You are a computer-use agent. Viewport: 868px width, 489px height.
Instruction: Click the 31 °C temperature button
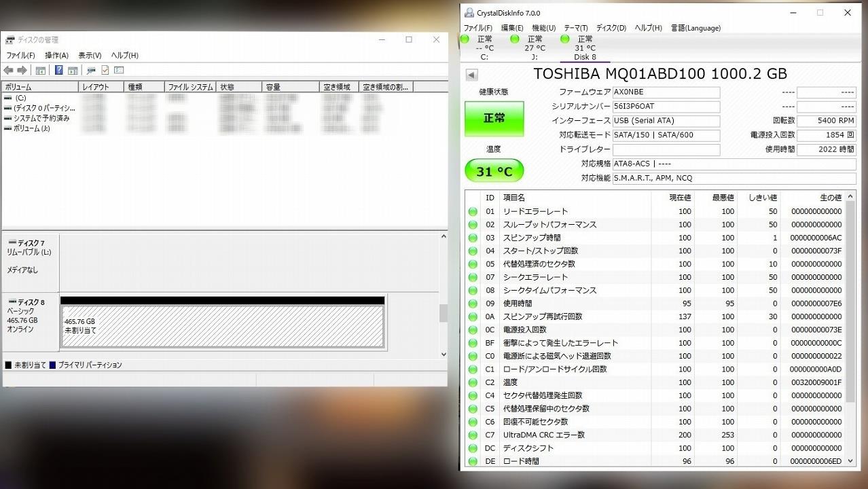[494, 171]
